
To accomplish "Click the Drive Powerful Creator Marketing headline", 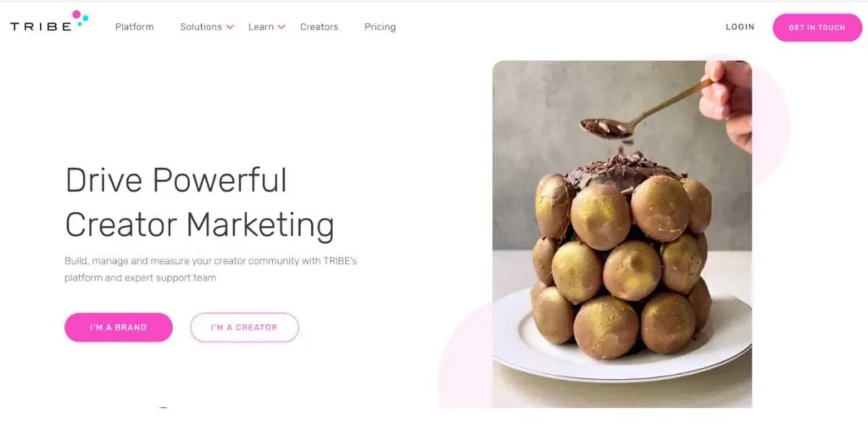I will 199,203.
